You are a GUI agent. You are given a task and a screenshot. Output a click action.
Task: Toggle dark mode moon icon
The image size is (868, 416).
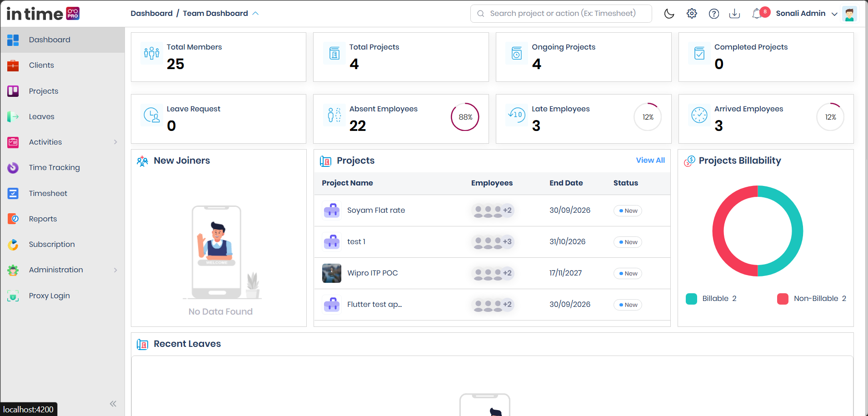669,14
